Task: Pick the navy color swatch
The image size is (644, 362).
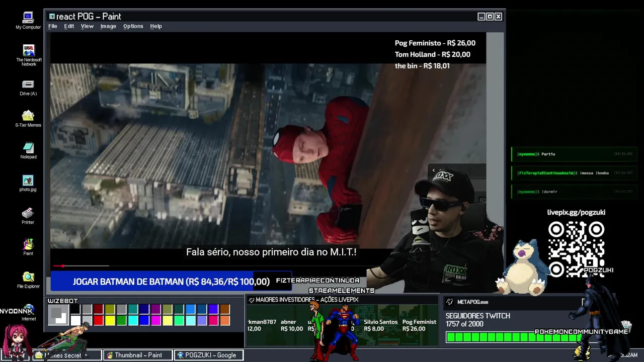Action: coord(144,309)
